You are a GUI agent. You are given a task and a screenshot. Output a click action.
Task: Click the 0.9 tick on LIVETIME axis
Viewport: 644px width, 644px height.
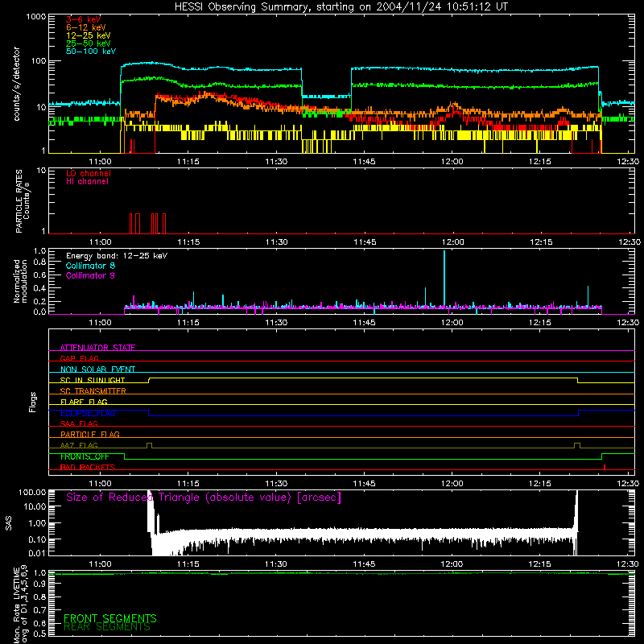pos(39,584)
